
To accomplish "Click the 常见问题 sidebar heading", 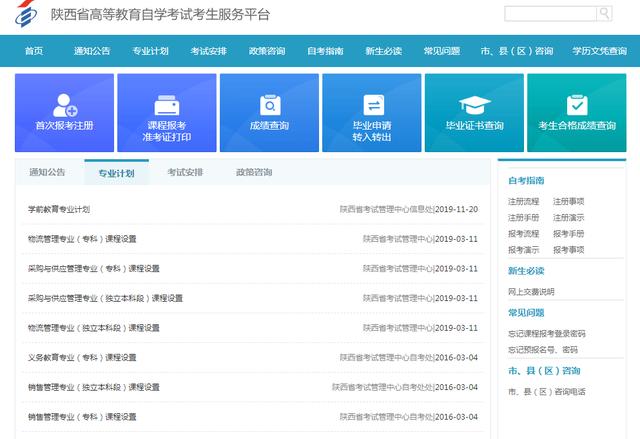I will click(526, 313).
